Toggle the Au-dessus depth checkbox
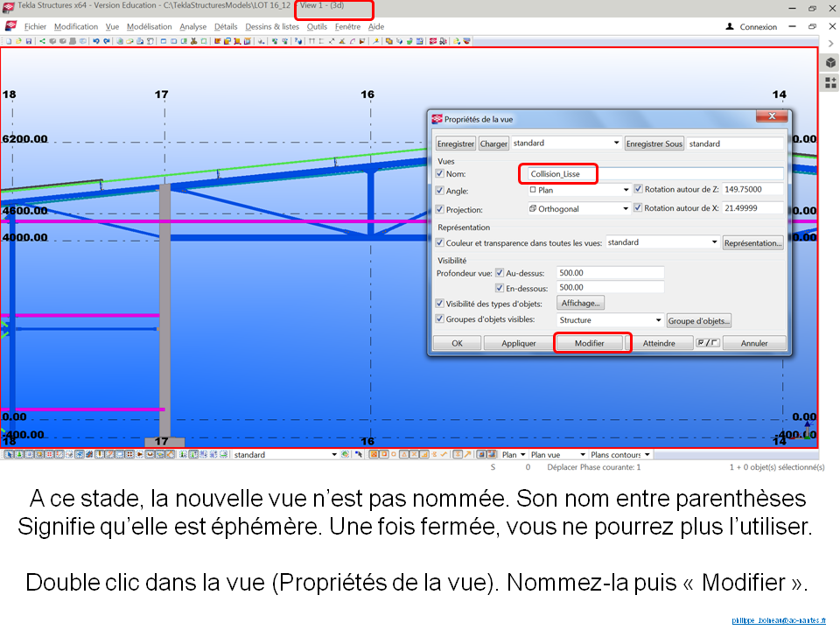This screenshot has width=840, height=630. (500, 273)
